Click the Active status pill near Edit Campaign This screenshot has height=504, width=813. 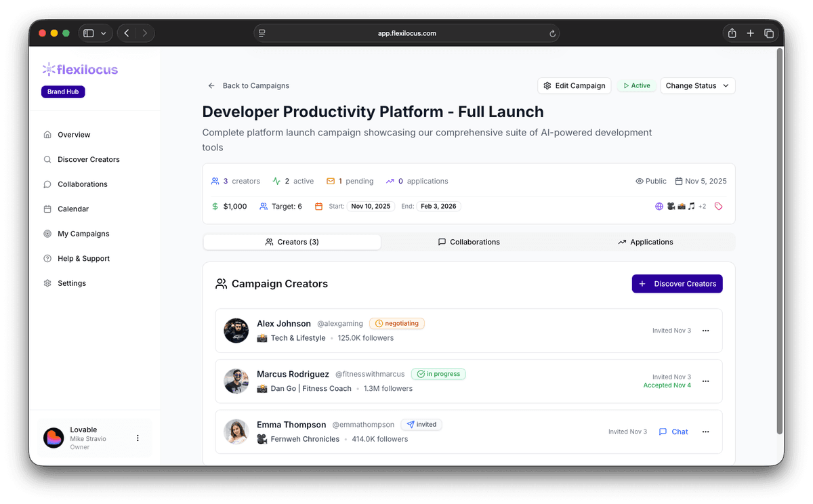635,85
